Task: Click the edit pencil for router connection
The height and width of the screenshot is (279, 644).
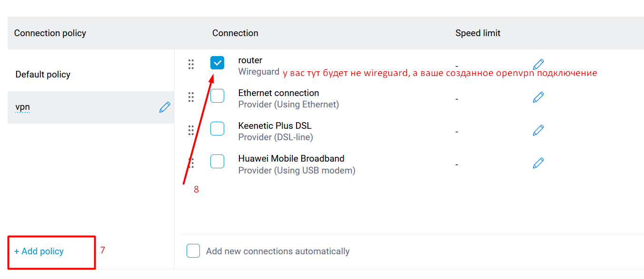Action: 538,65
